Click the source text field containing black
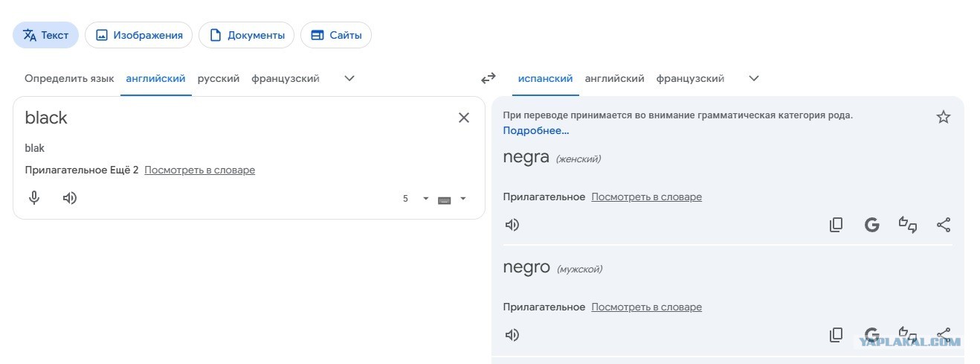The width and height of the screenshot is (980, 364). click(x=234, y=118)
